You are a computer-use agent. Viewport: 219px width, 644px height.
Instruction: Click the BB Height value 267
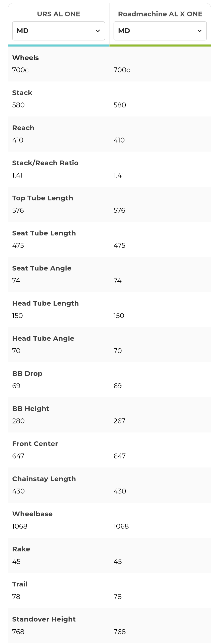coord(119,421)
